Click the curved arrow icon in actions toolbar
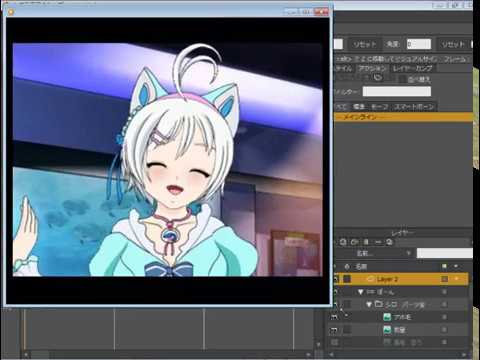 [x=377, y=78]
